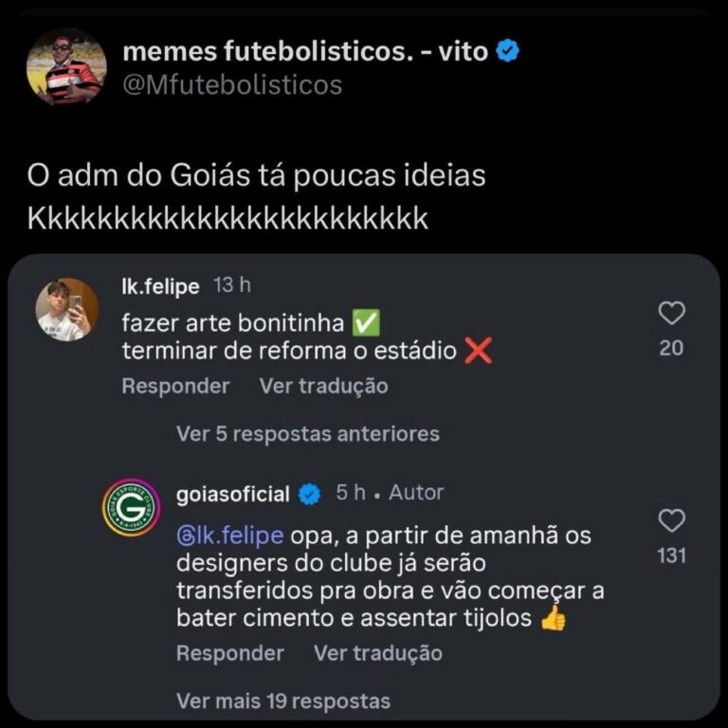This screenshot has width=728, height=728.
Task: Open the lk.felipe username
Action: 160,286
